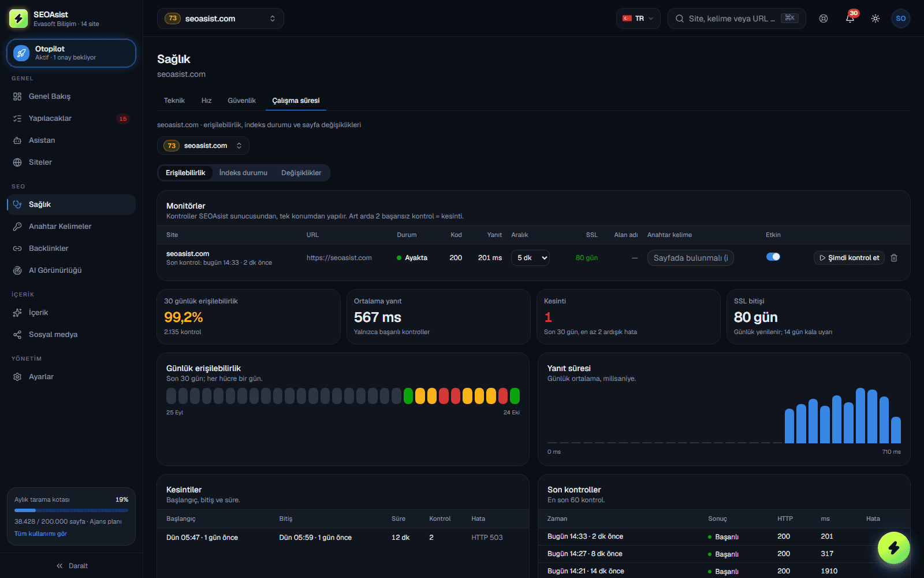The height and width of the screenshot is (578, 924).
Task: Open the https://seoasist.com URL link
Action: click(339, 258)
